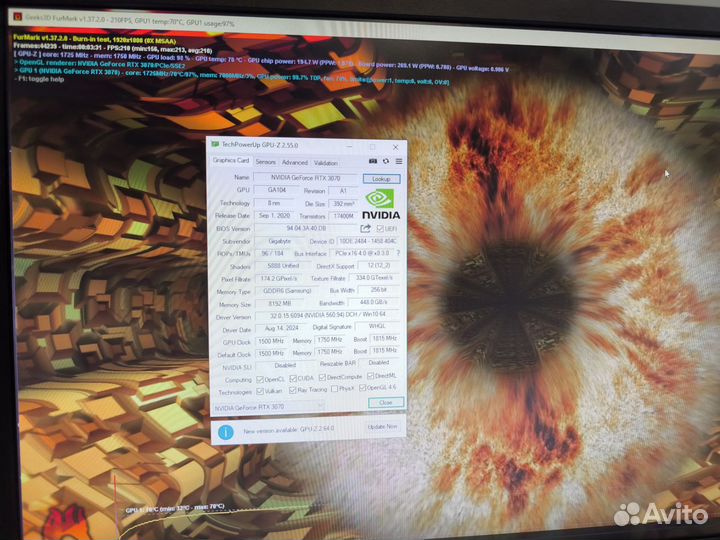This screenshot has height=540, width=720.
Task: Click the Subvendor field showing Gigabyte
Action: [279, 241]
